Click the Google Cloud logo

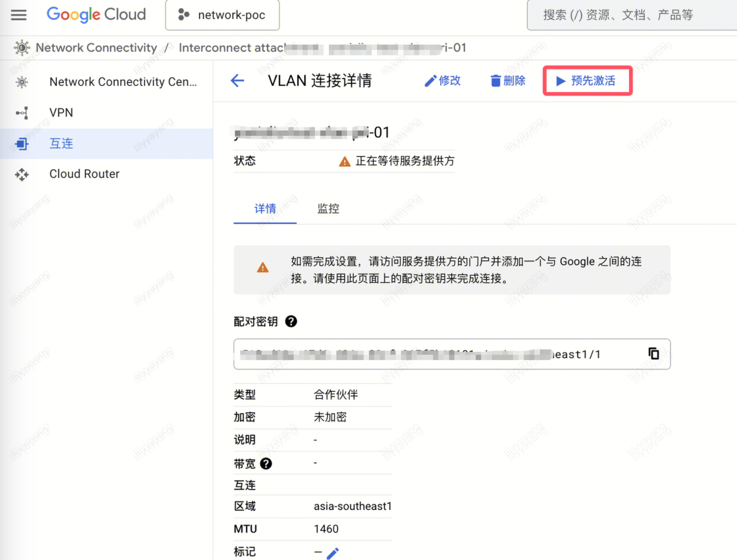tap(96, 15)
